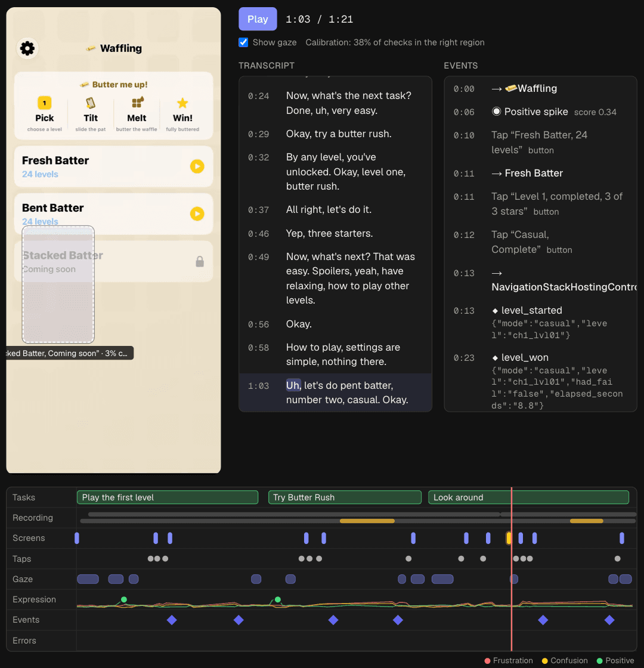Select the 'Try Butter Rush' task bar

[345, 497]
